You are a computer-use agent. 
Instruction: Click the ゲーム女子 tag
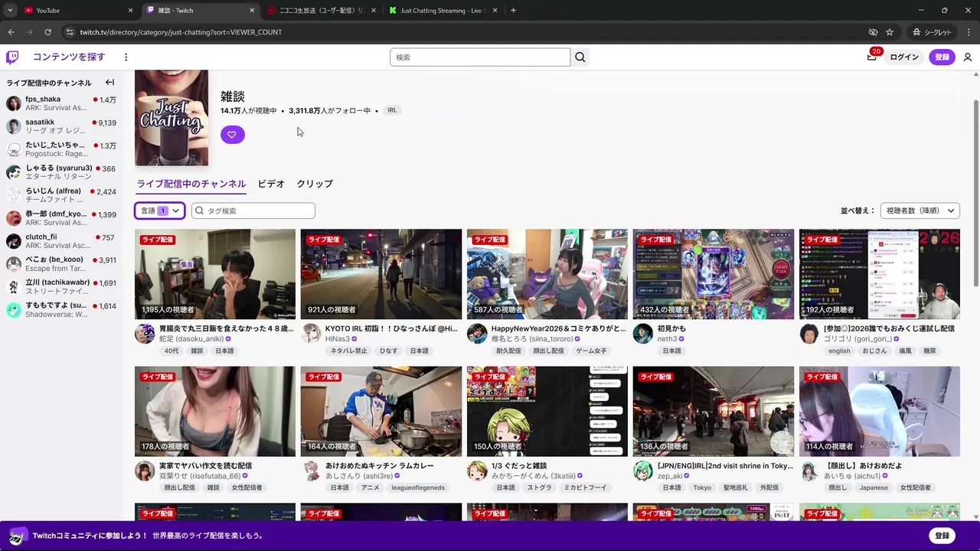(x=591, y=350)
